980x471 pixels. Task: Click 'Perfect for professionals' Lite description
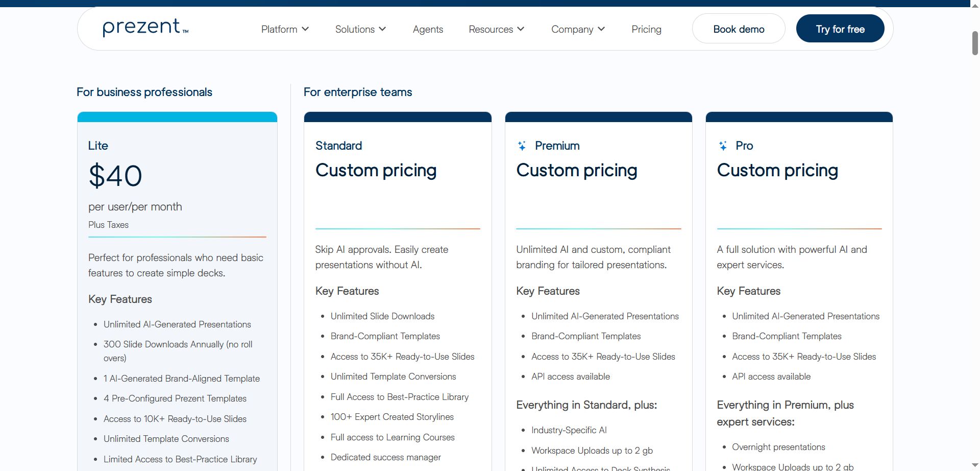(176, 265)
